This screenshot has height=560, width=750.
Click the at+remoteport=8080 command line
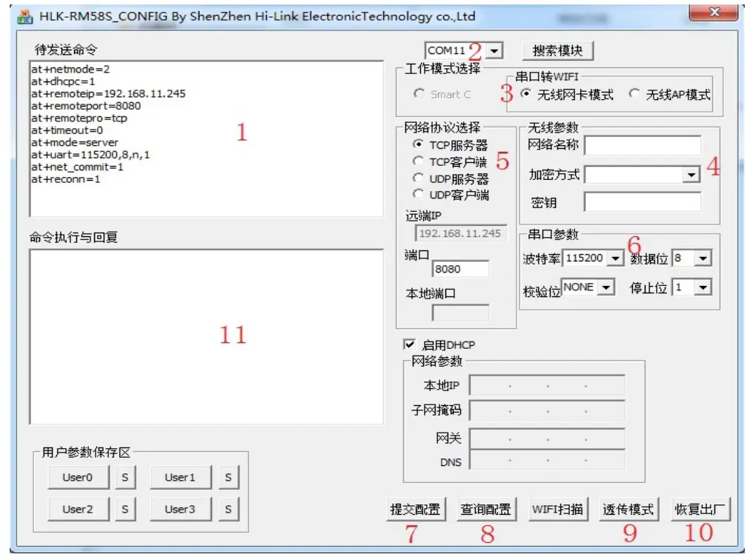(86, 106)
